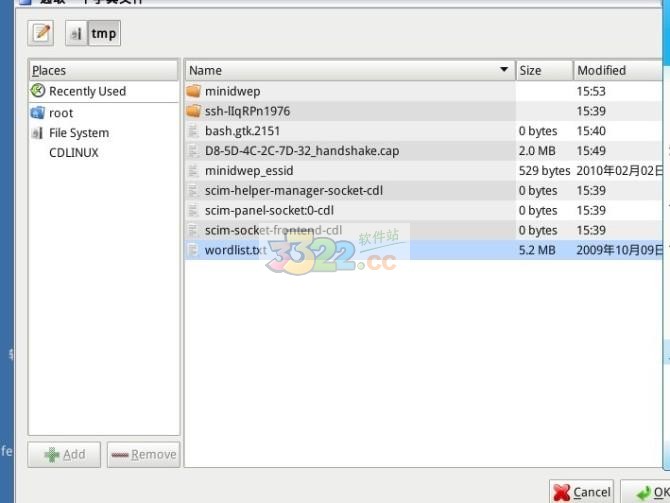Select scim-helper-manager-socket-cdl file
670x503 pixels.
pyautogui.click(x=294, y=191)
